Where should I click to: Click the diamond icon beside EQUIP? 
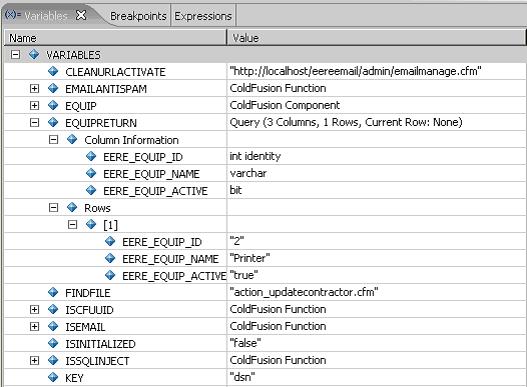point(53,105)
